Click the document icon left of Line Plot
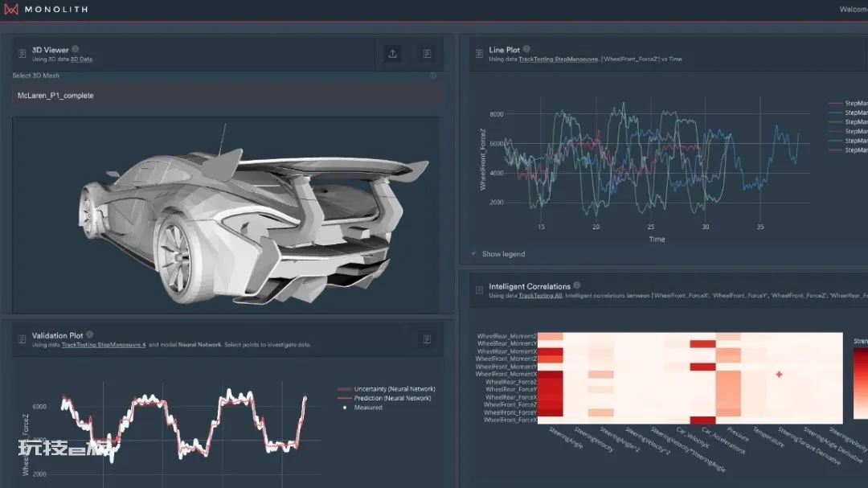The image size is (868, 488). pyautogui.click(x=479, y=54)
